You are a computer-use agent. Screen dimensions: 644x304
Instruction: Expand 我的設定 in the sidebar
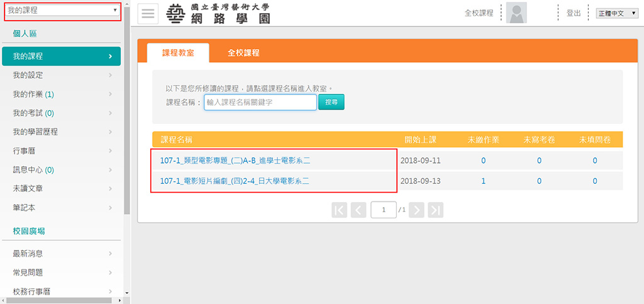tap(62, 76)
